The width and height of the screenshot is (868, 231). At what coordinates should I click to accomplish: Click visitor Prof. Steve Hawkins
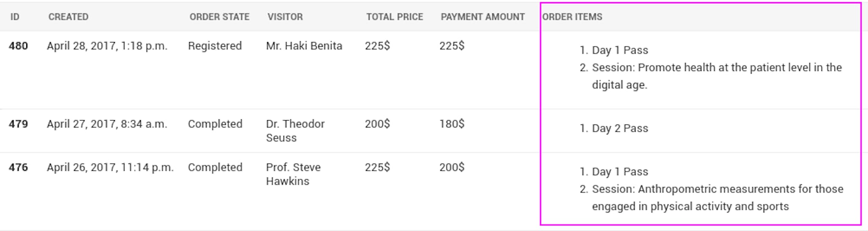coord(293,174)
